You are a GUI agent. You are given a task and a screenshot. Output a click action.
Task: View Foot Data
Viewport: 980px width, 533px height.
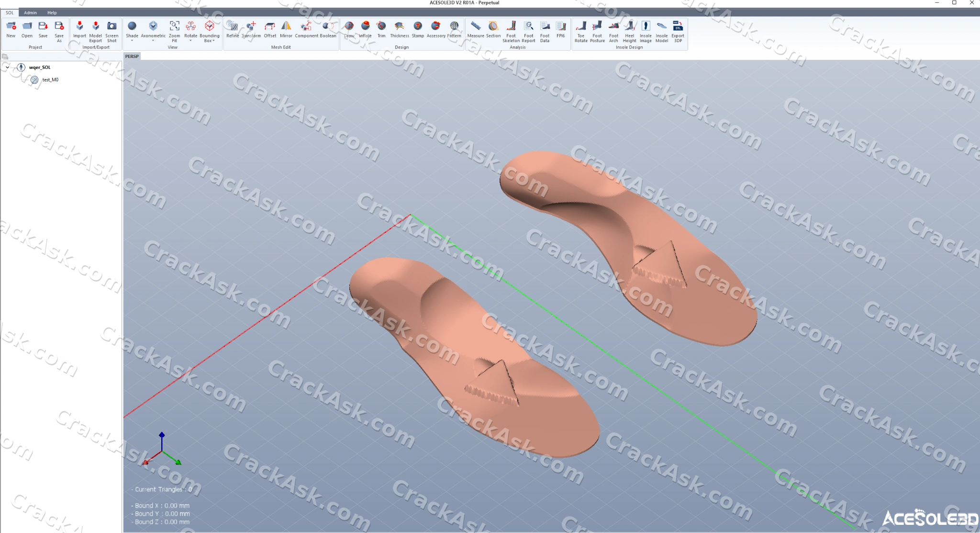tap(545, 32)
